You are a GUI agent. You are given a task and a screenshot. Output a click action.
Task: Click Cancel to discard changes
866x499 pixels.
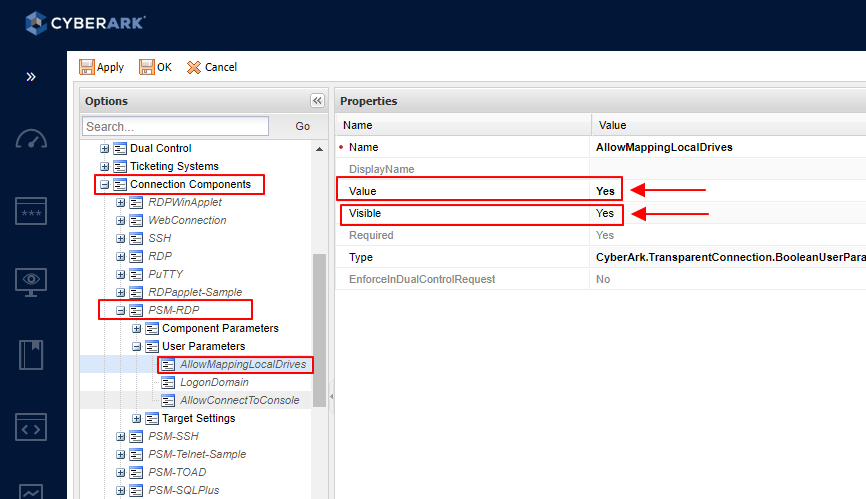(x=212, y=67)
